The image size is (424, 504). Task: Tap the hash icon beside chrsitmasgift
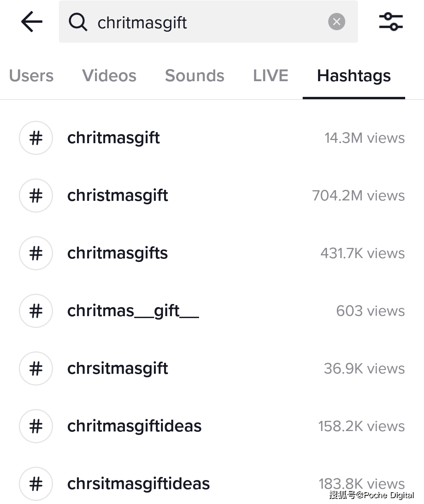point(36,369)
